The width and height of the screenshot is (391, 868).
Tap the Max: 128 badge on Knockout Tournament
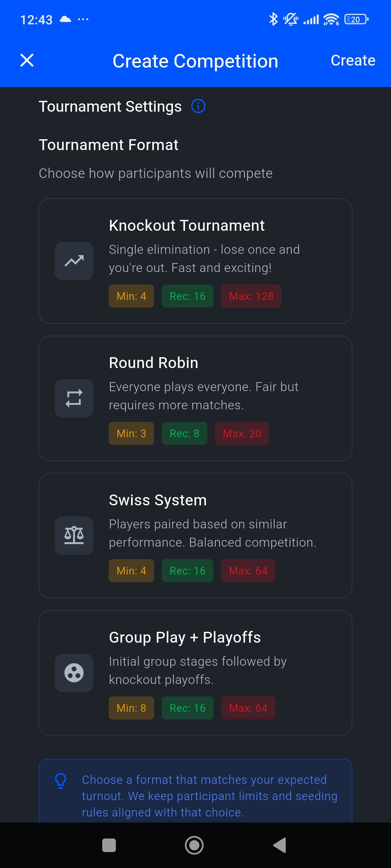[251, 296]
